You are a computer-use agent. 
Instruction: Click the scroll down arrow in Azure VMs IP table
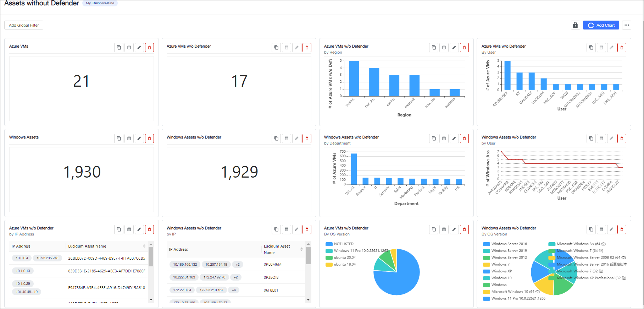click(151, 300)
